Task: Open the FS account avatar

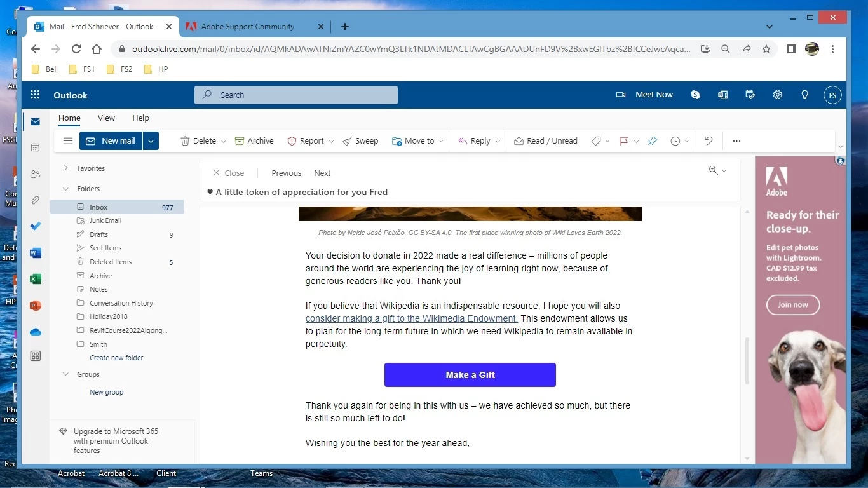Action: point(832,95)
